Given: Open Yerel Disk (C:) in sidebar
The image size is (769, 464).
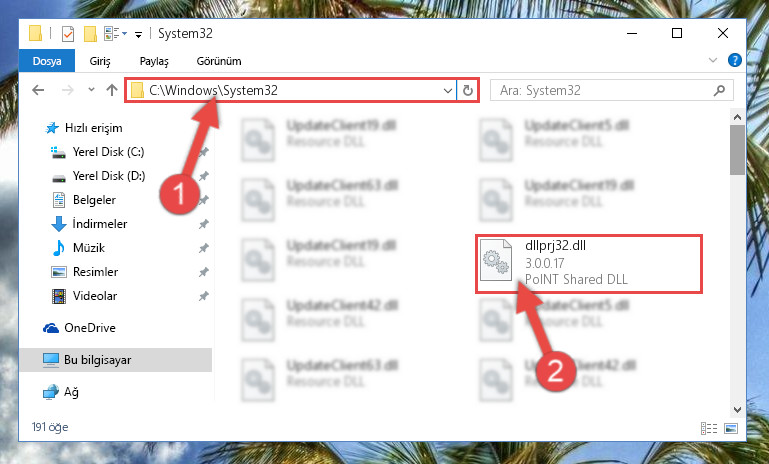Looking at the screenshot, I should pyautogui.click(x=108, y=152).
